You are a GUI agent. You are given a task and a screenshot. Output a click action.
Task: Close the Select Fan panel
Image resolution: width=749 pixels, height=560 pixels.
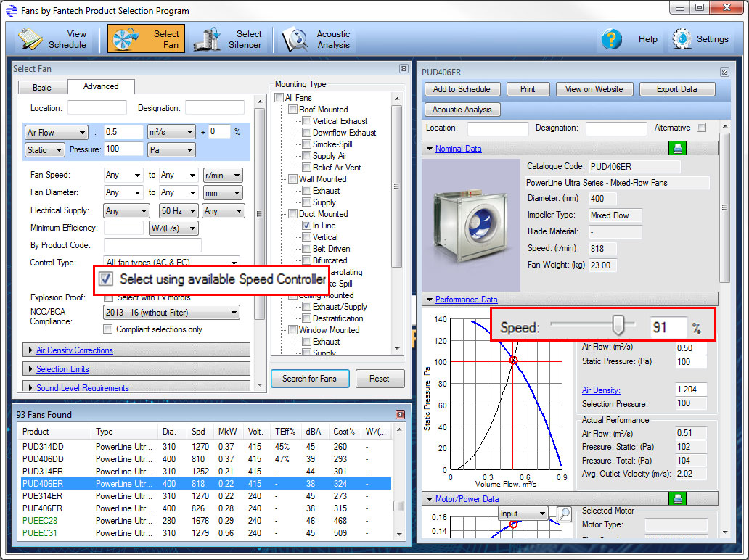click(404, 69)
